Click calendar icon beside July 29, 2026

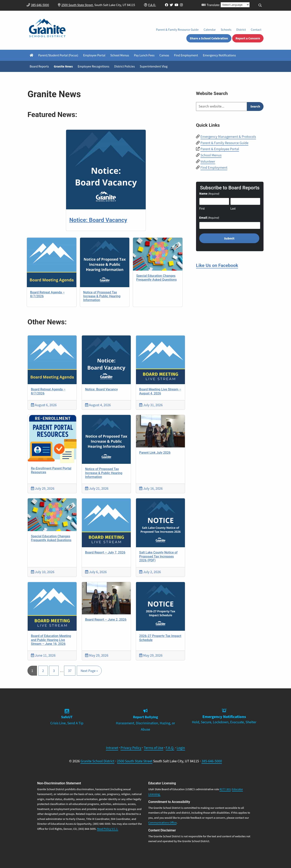click(x=32, y=489)
